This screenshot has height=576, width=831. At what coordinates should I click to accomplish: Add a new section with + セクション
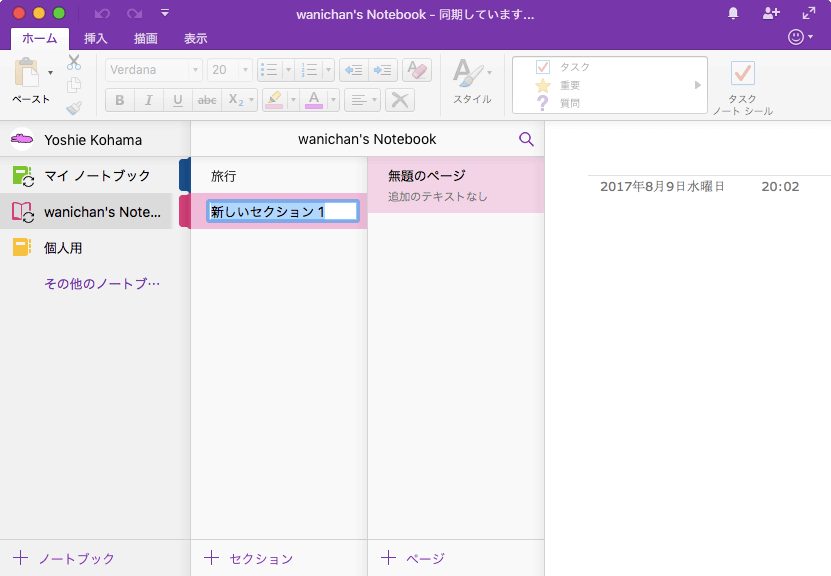click(x=248, y=558)
